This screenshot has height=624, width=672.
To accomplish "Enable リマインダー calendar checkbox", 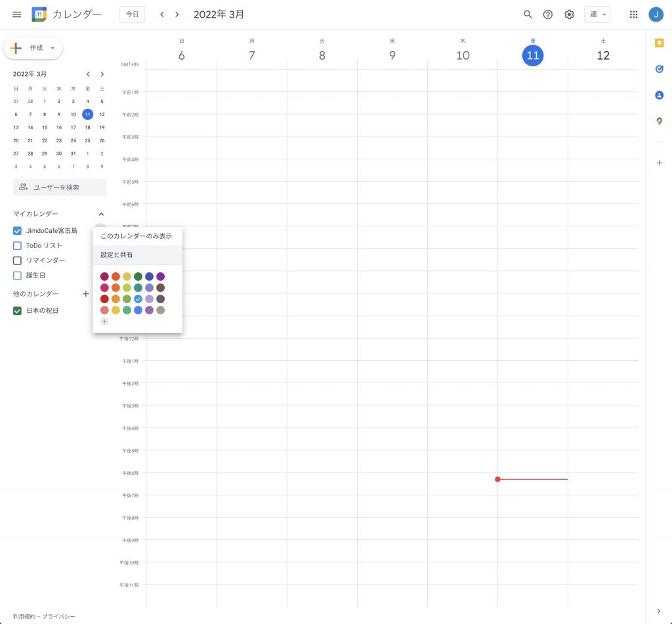I will coord(17,260).
